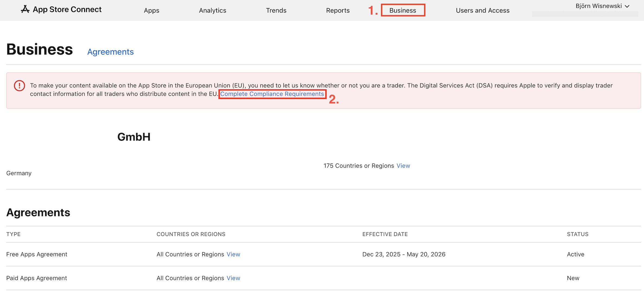View countries for Free Apps Agreement
Viewport: 644px width, 294px height.
tap(233, 254)
